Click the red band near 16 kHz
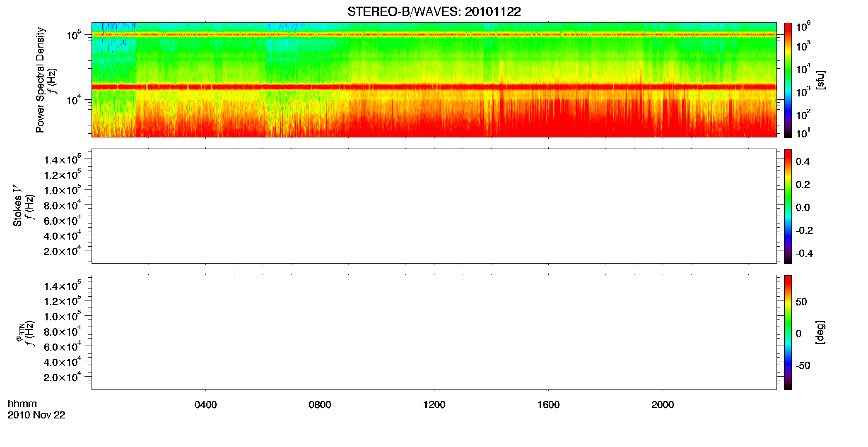This screenshot has width=868, height=447. (x=434, y=87)
